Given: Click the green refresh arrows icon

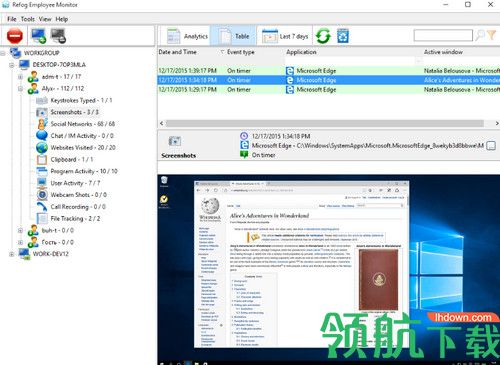Looking at the screenshot, I should [x=323, y=36].
